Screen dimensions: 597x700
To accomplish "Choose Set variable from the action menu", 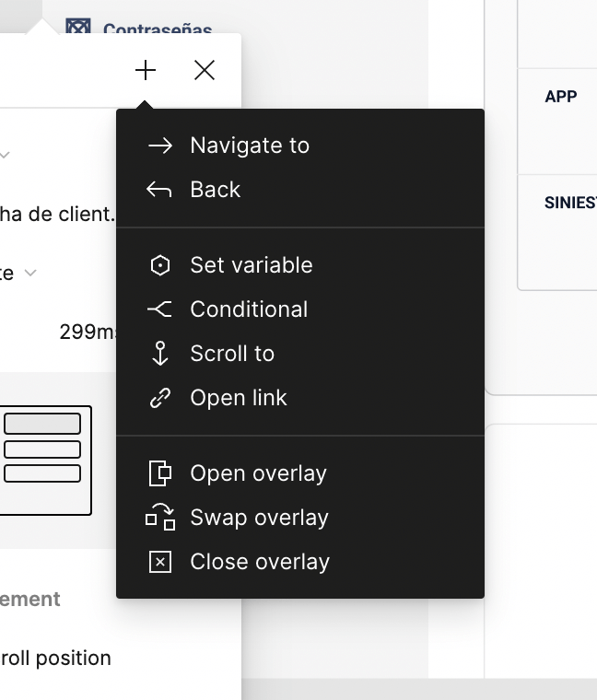I will (252, 265).
